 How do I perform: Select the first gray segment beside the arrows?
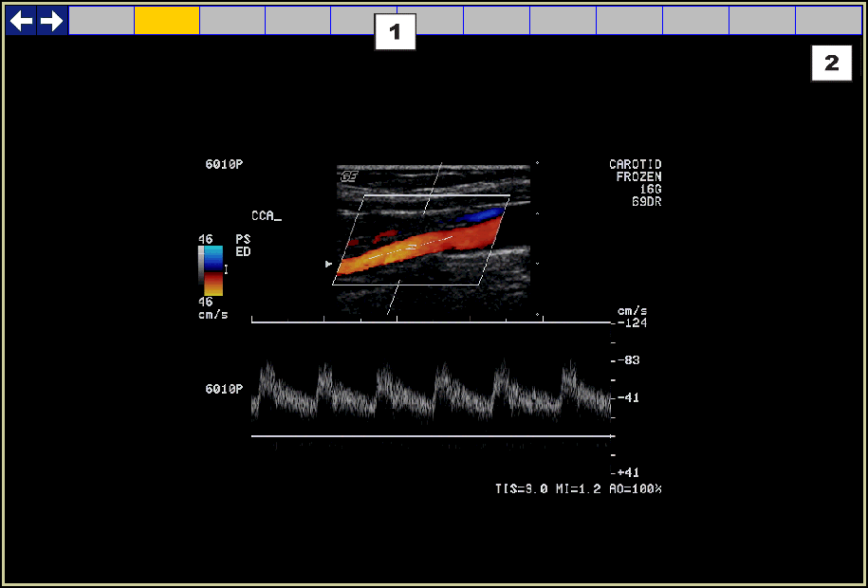tap(102, 21)
